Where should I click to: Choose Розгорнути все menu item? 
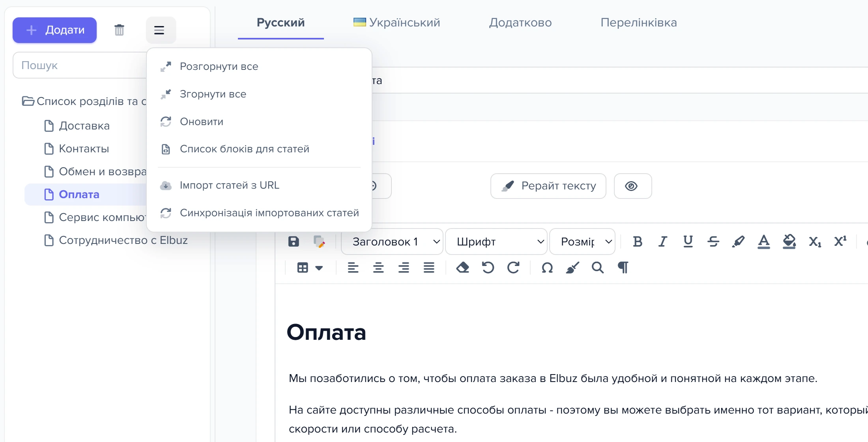tap(259, 66)
